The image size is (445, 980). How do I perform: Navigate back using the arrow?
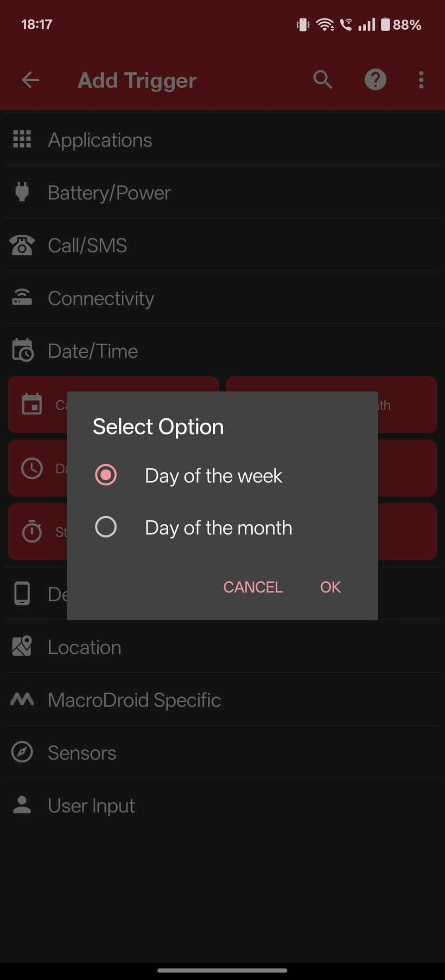pyautogui.click(x=30, y=80)
